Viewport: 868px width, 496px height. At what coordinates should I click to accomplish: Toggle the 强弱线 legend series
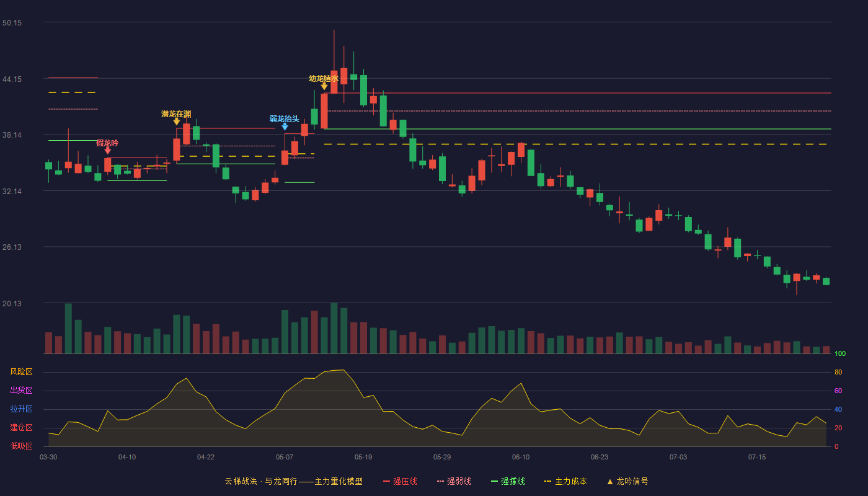(454, 481)
